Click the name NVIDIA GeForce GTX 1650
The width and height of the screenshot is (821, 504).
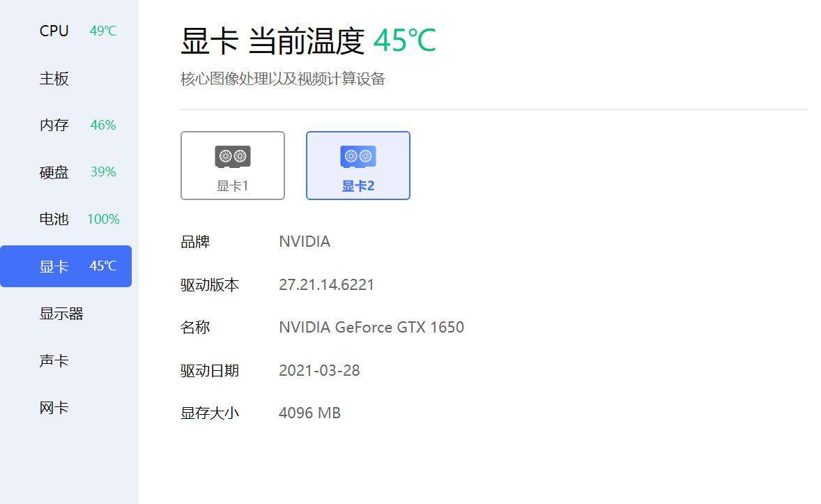371,328
